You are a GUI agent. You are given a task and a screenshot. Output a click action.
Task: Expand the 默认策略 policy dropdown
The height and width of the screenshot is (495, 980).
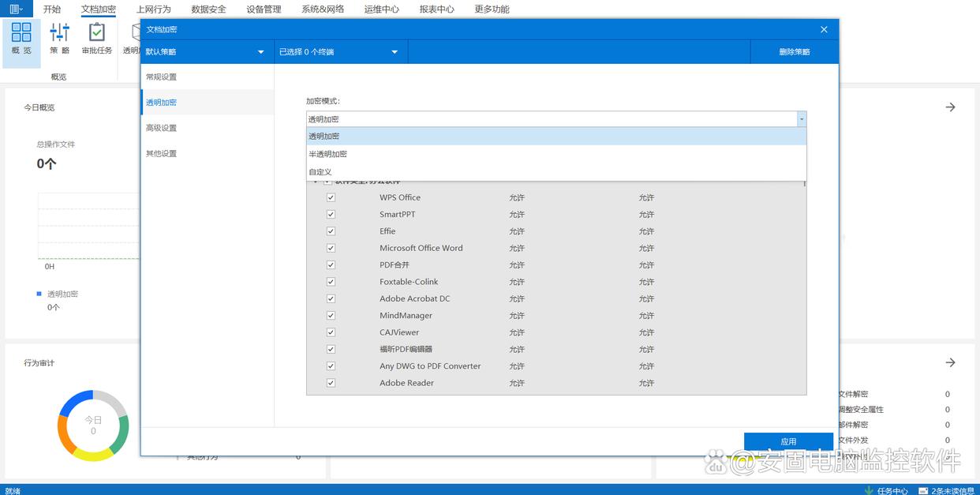coord(260,52)
